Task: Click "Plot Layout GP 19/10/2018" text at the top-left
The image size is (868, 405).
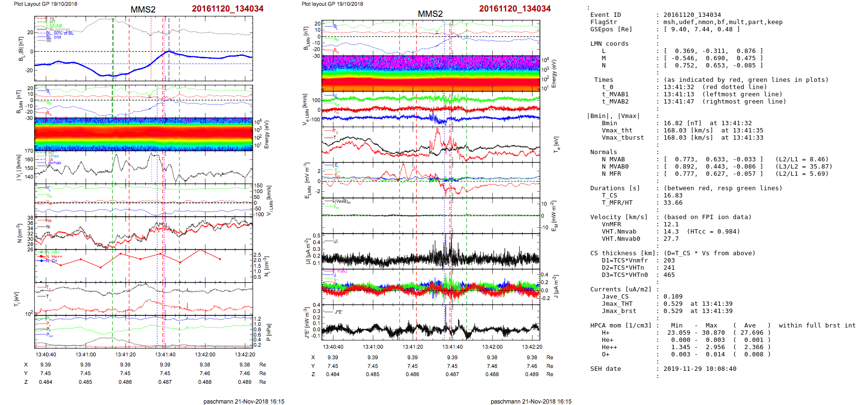Action: 45,4
